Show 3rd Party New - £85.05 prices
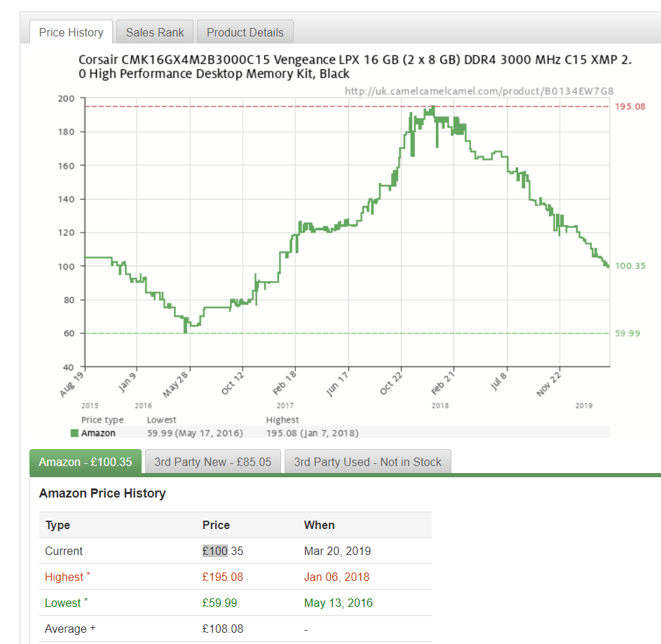Screen dimensions: 661x644 (212, 462)
